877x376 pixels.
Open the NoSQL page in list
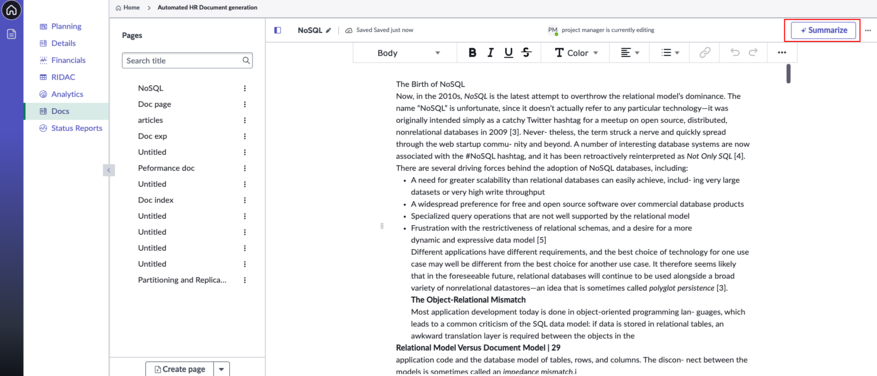pyautogui.click(x=151, y=88)
